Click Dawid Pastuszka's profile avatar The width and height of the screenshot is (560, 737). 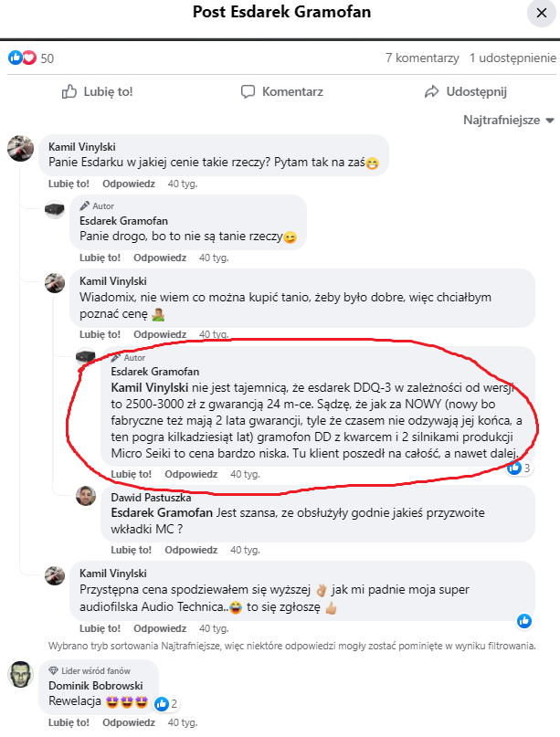coord(88,497)
